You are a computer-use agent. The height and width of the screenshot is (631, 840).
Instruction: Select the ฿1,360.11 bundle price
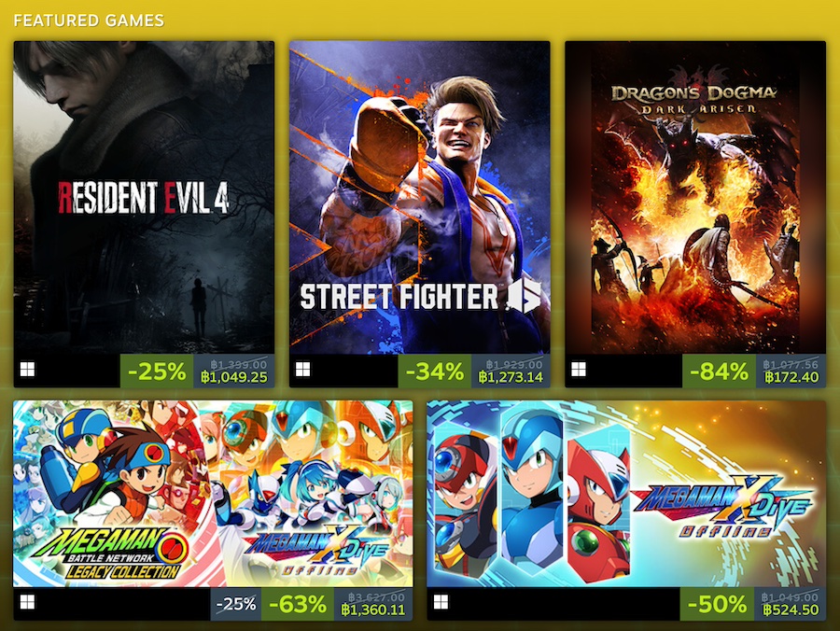373,610
